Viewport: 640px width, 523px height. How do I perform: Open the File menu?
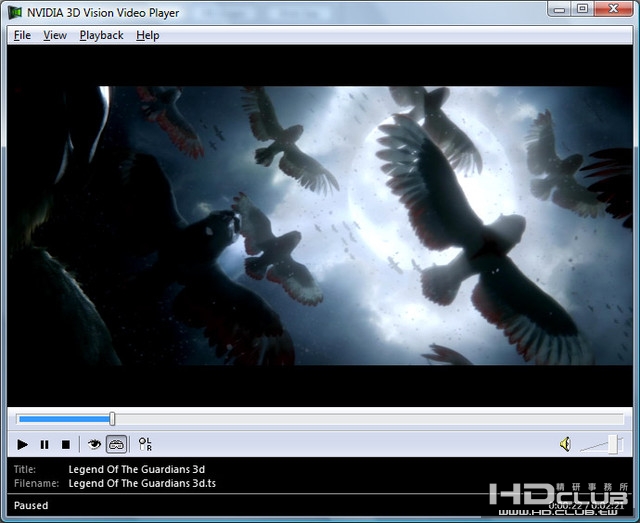tap(22, 36)
